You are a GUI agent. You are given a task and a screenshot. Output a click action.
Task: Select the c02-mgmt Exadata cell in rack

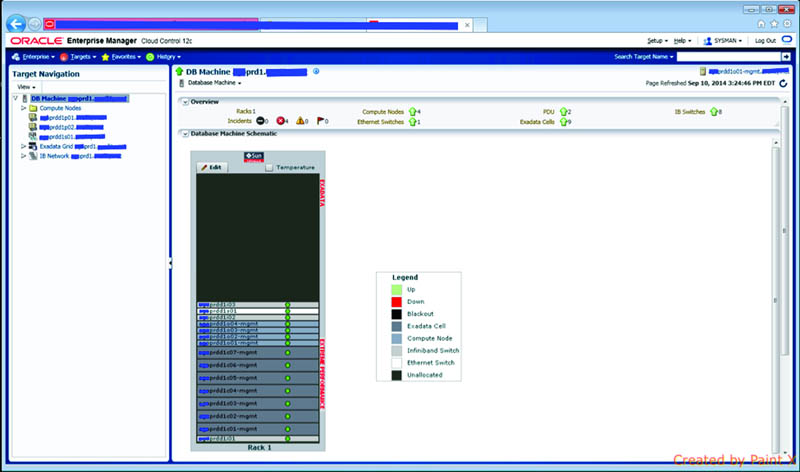[x=258, y=416]
